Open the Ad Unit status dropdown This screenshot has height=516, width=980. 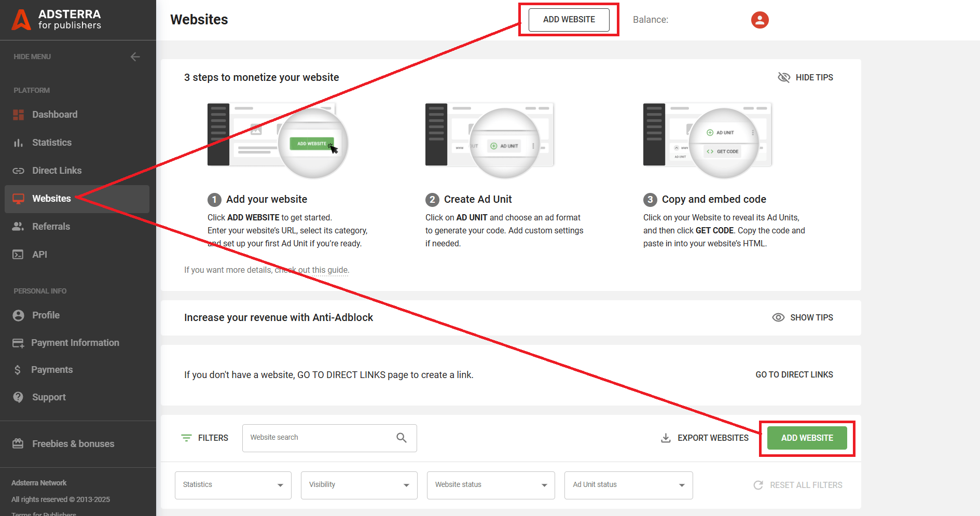(629, 485)
